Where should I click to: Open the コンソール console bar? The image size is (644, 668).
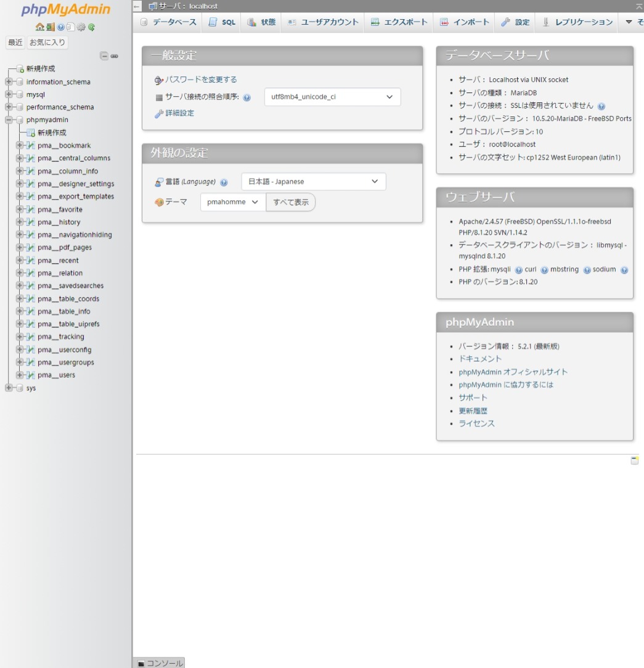(159, 663)
